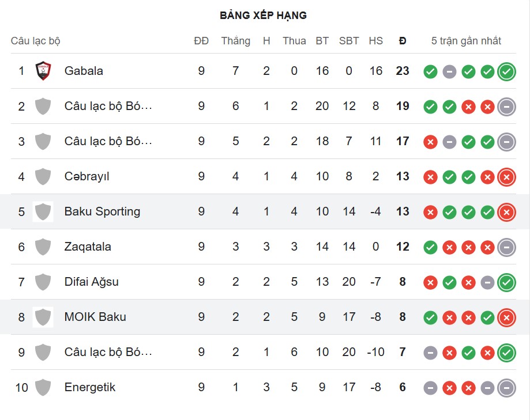Click the MOIK Baku badge icon
The height and width of the screenshot is (420, 530).
tap(43, 317)
